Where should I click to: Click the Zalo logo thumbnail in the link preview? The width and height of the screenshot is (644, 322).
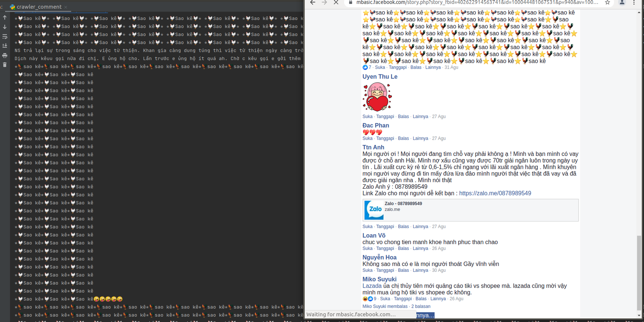click(374, 210)
